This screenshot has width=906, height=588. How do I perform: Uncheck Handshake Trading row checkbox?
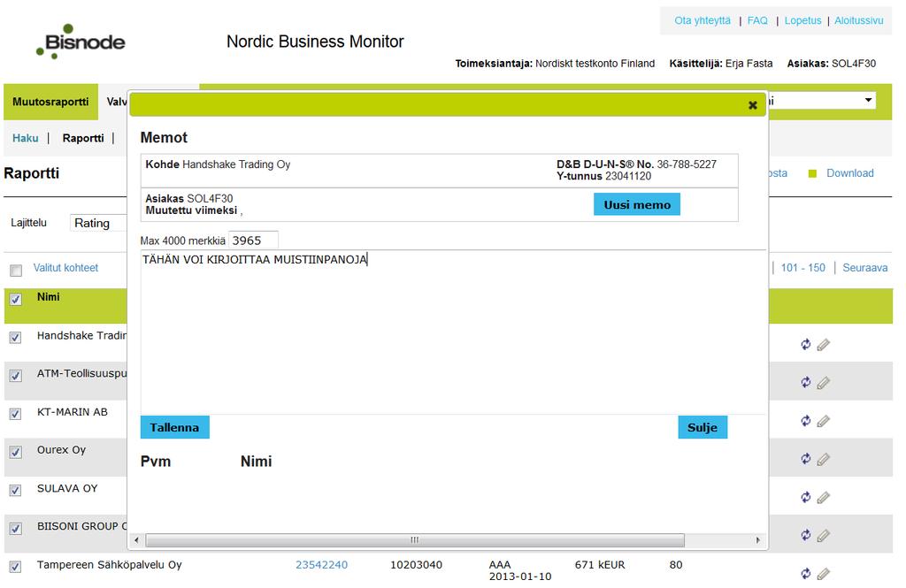[16, 337]
